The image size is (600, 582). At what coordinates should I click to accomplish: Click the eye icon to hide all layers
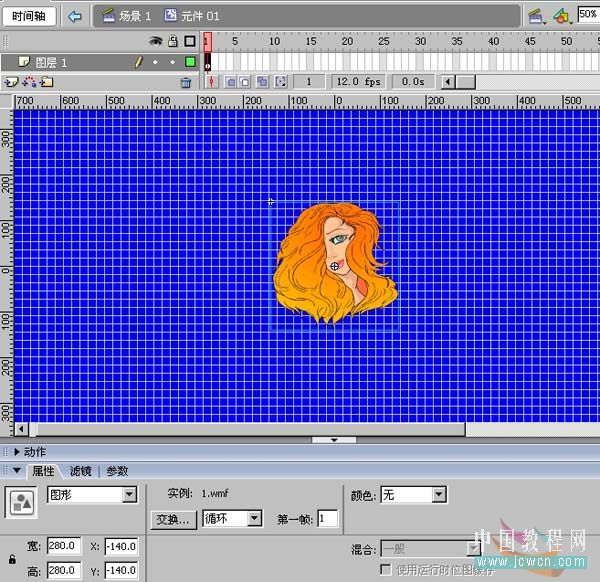click(x=155, y=41)
